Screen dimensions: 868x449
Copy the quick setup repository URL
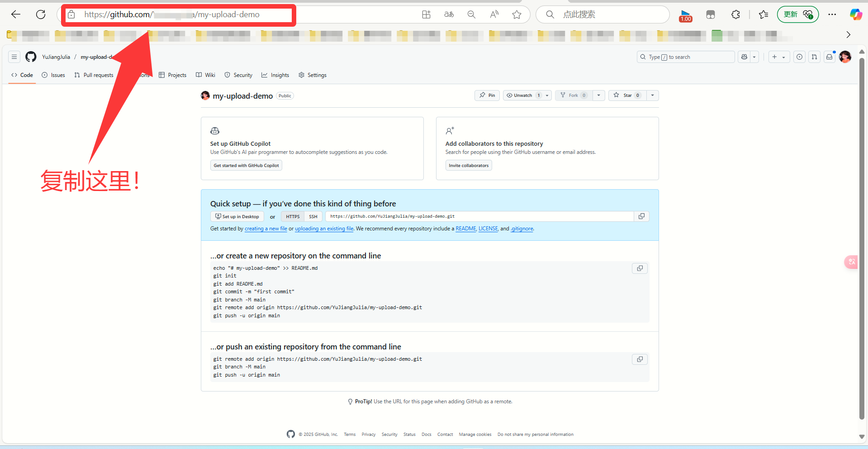point(641,216)
